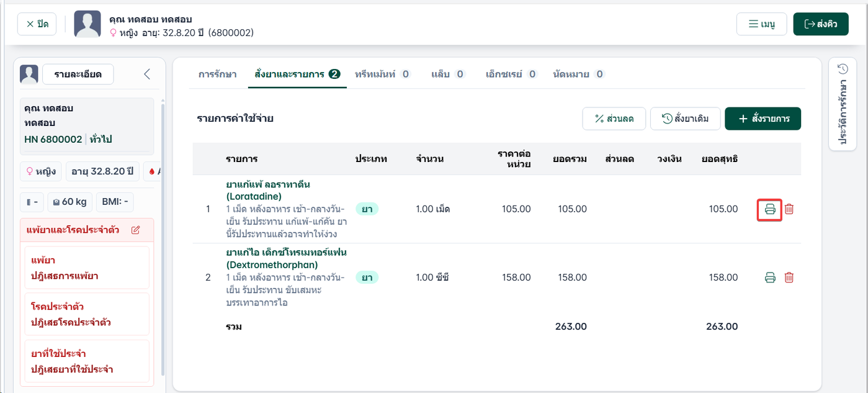The image size is (868, 393).
Task: Open the เมนู hamburger menu
Action: (761, 24)
